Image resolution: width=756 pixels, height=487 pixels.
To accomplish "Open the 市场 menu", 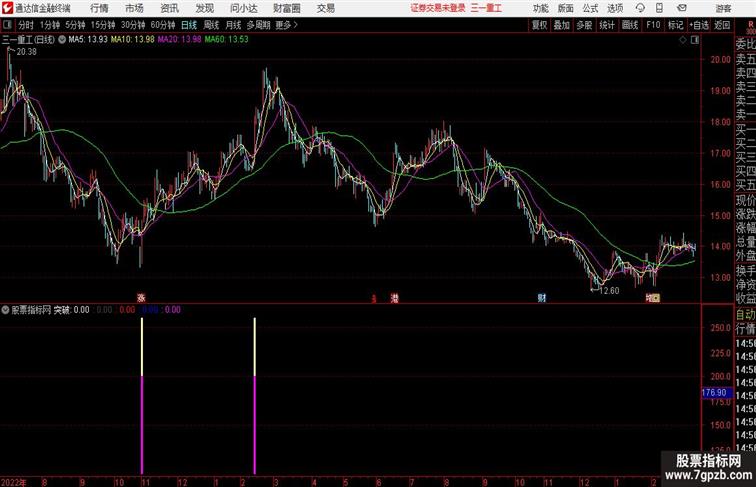I will 134,8.
